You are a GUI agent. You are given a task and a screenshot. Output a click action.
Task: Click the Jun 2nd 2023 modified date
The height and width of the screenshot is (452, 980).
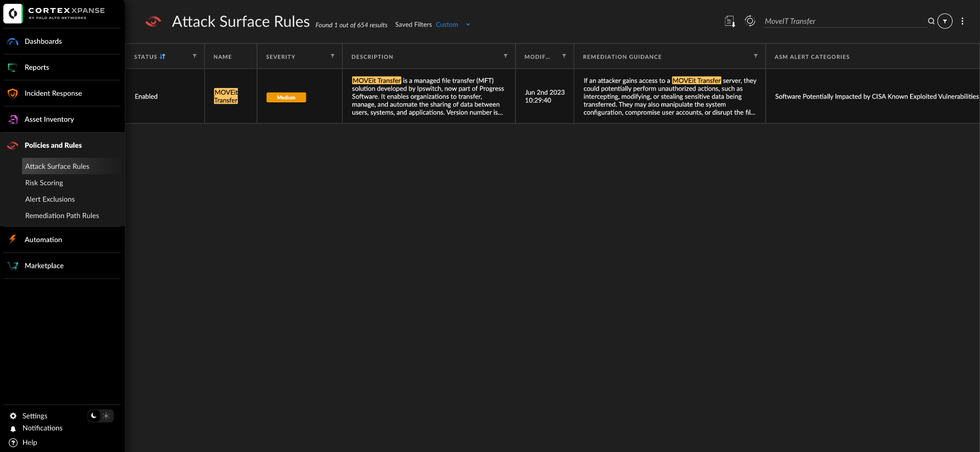(x=545, y=96)
